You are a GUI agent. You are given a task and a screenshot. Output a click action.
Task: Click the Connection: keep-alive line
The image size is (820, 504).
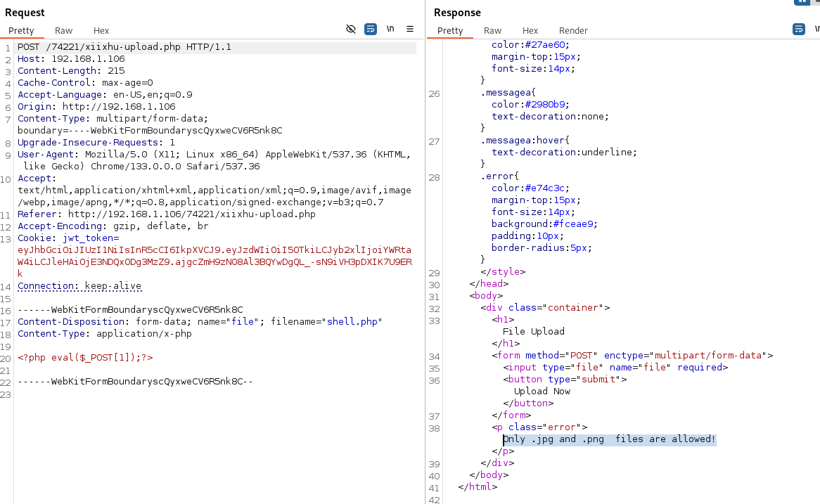(x=79, y=286)
